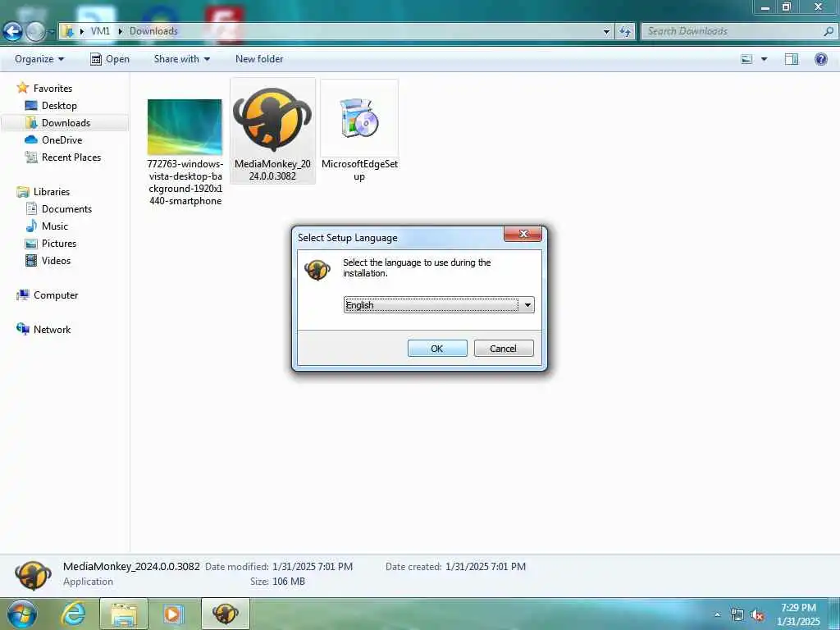Click the Date modified value in details pane
Screen dimensions: 840x630
(313, 567)
